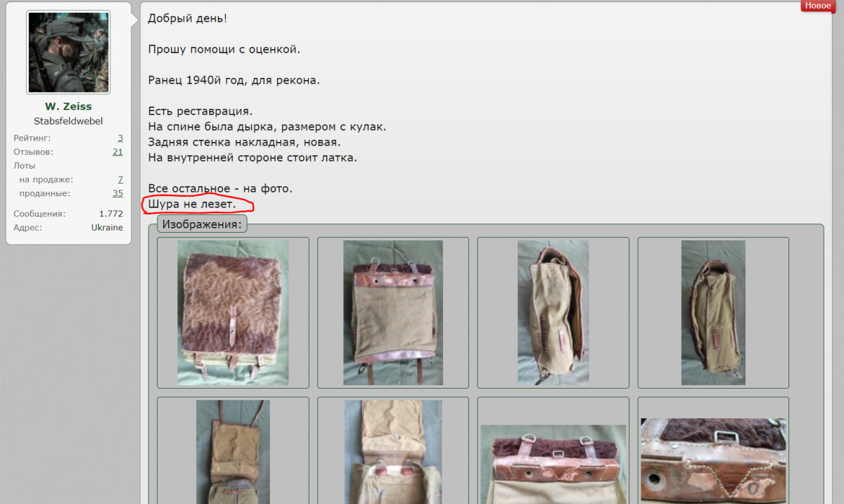The width and height of the screenshot is (844, 504).
Task: Open the 7 lots on sale link
Action: click(x=120, y=180)
